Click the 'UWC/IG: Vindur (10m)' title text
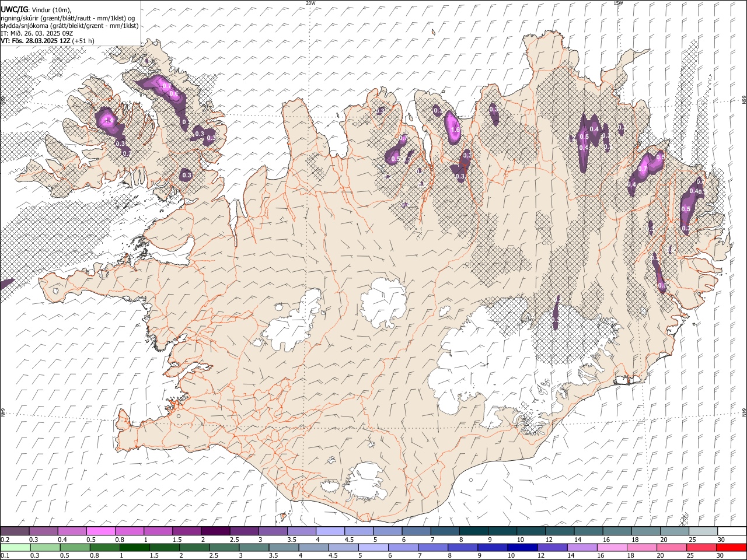Image resolution: width=747 pixels, height=560 pixels. point(36,10)
